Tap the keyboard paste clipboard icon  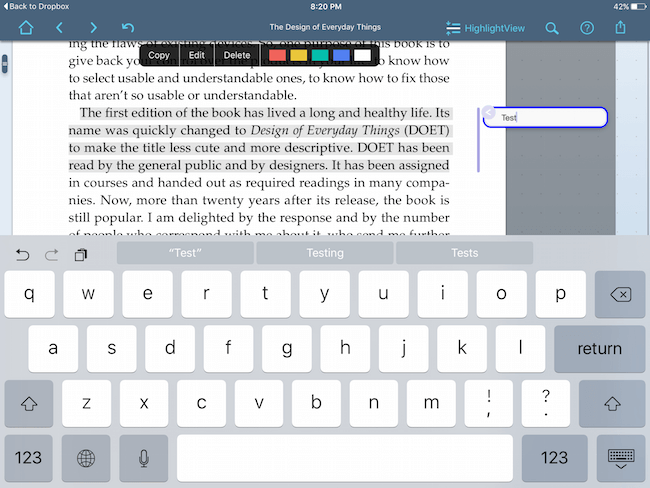click(81, 255)
